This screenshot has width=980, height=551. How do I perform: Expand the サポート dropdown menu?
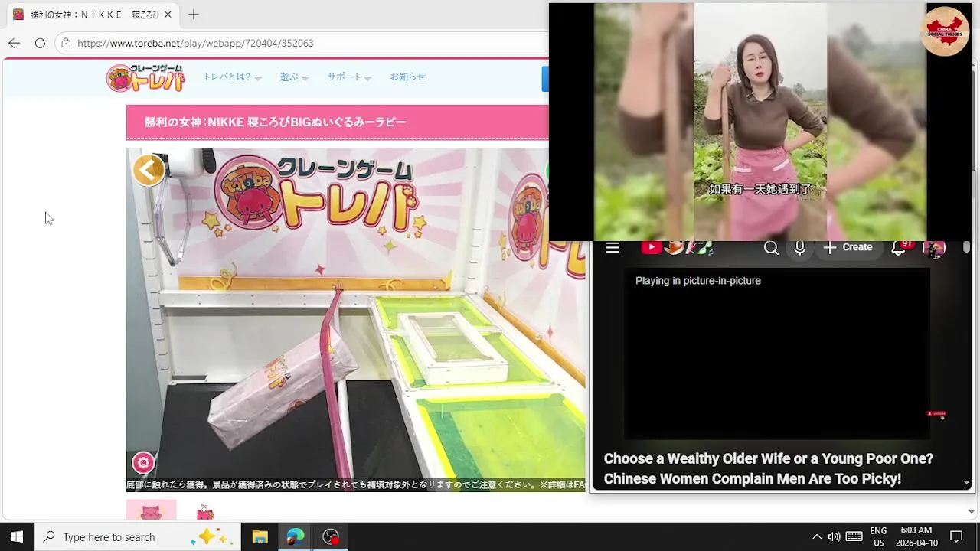click(349, 77)
